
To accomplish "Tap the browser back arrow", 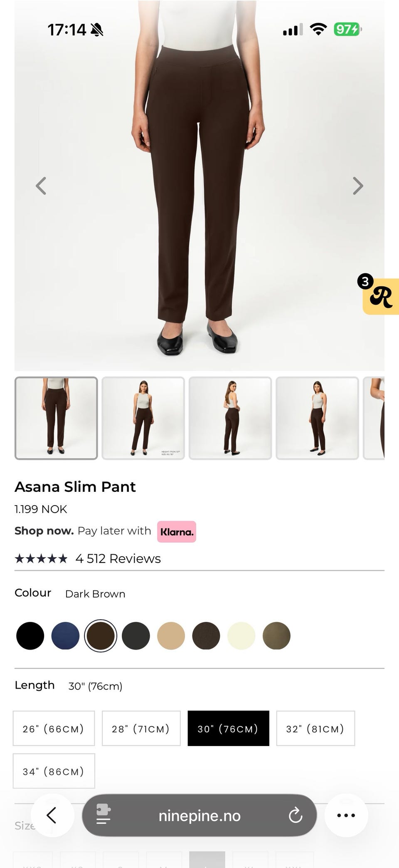I will [52, 815].
